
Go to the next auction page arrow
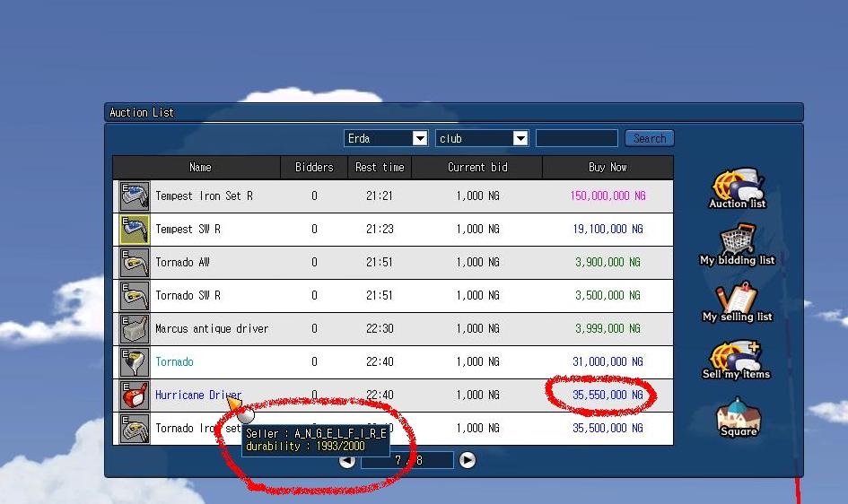point(468,460)
